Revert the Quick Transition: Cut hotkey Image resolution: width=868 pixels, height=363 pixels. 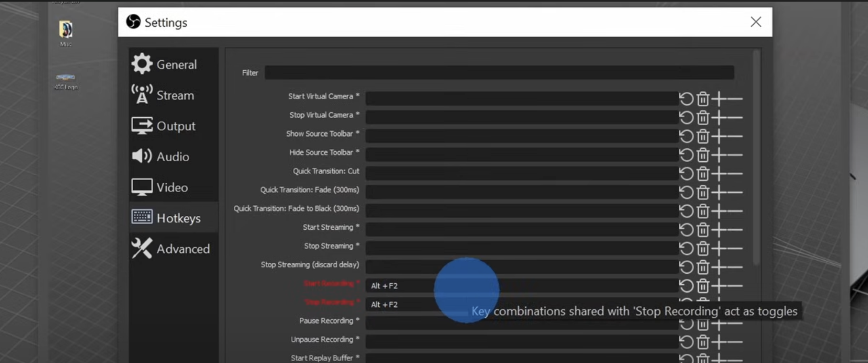coord(686,174)
